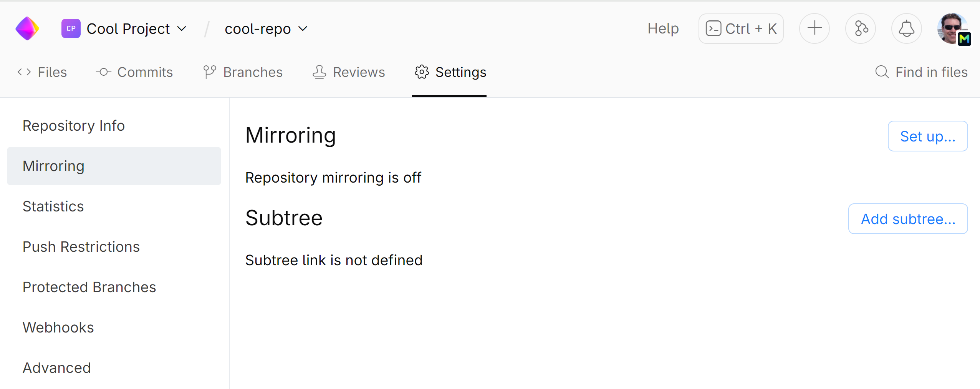Select Repository Info in sidebar
980x389 pixels.
(74, 126)
